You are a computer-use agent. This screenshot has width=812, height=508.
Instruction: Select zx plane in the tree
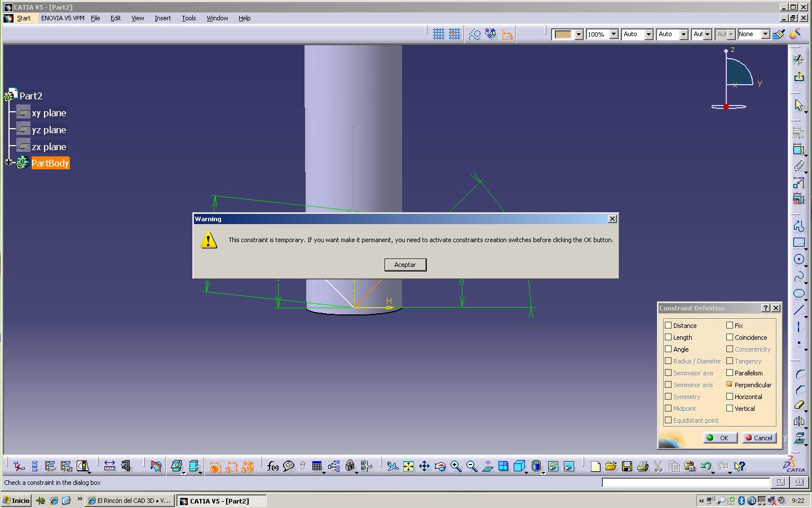click(x=48, y=147)
